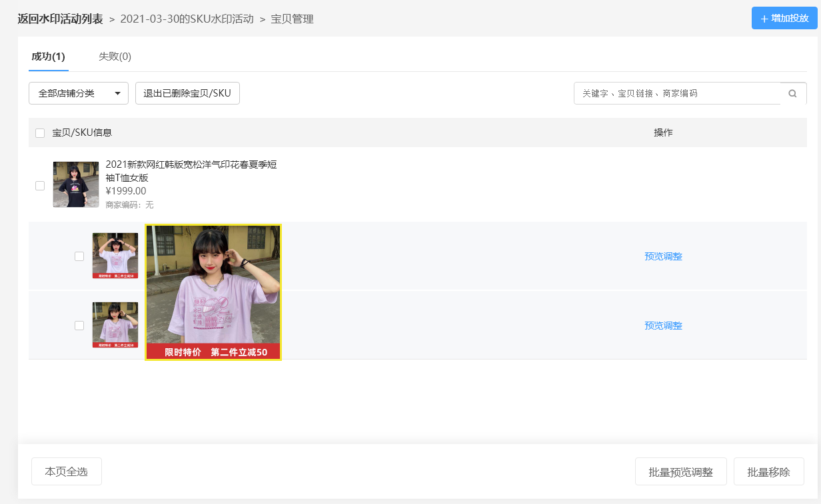Switch to the 失败(0) tab

pyautogui.click(x=115, y=57)
